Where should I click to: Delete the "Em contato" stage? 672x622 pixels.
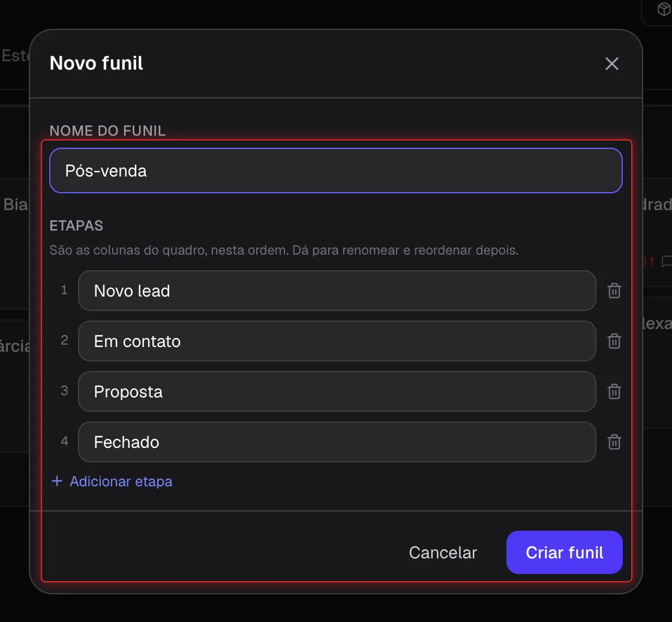[x=614, y=341]
